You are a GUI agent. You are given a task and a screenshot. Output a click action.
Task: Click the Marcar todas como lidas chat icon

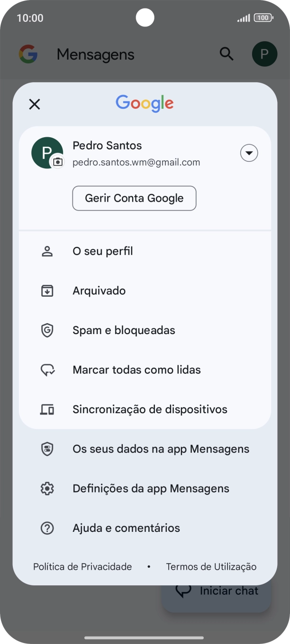pos(47,370)
